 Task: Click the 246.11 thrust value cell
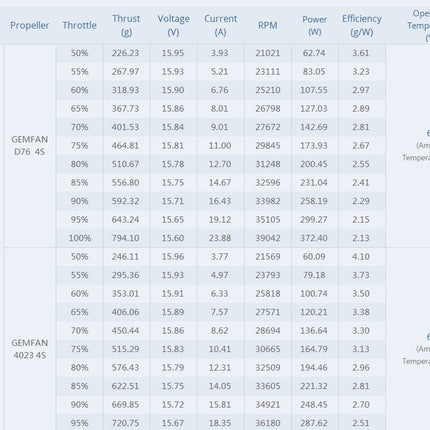tap(126, 257)
